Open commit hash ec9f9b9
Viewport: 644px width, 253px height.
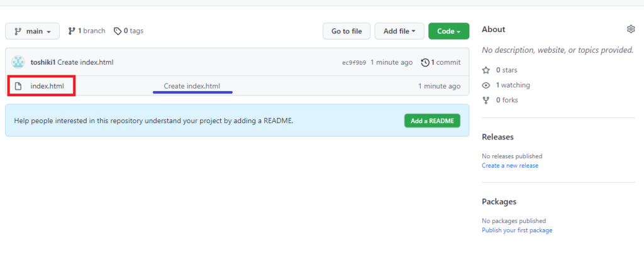pyautogui.click(x=353, y=63)
